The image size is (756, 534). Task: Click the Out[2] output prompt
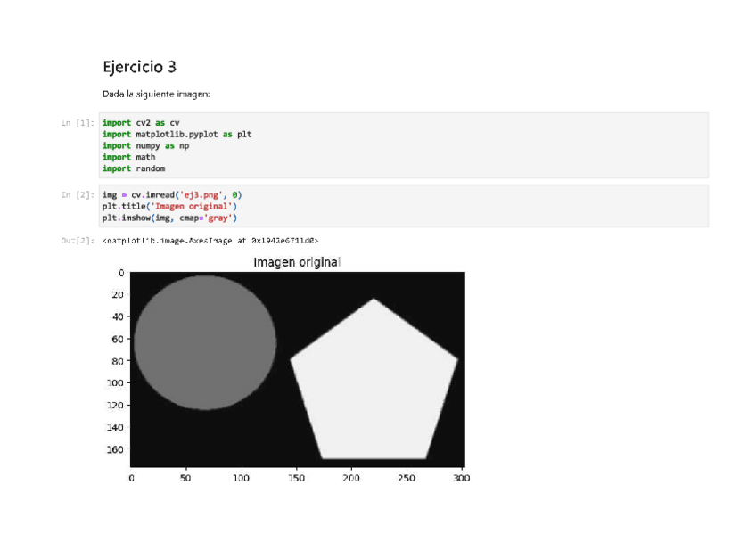pos(78,241)
